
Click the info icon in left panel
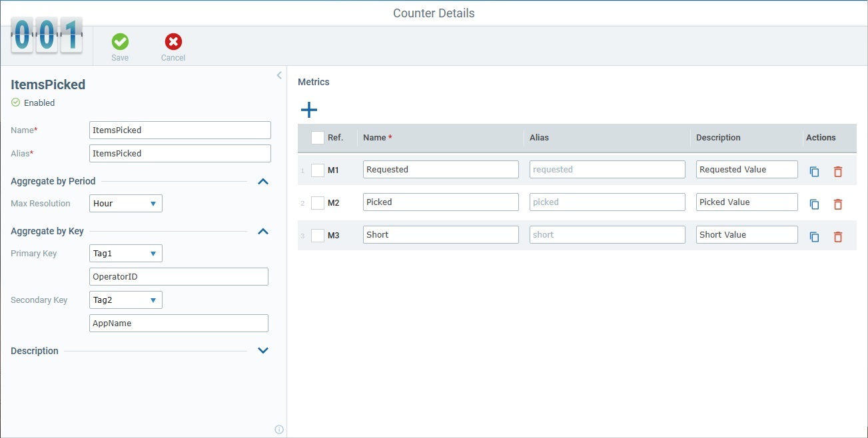point(279,429)
